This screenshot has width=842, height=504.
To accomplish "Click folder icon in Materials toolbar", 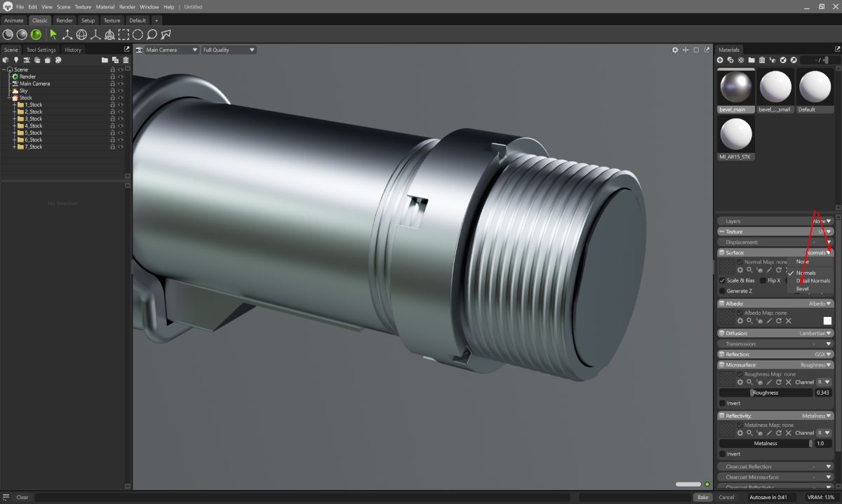I will coord(751,60).
